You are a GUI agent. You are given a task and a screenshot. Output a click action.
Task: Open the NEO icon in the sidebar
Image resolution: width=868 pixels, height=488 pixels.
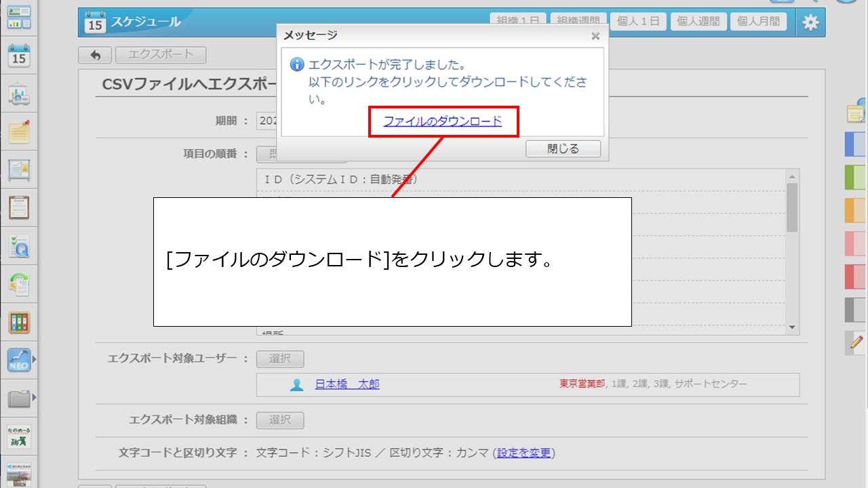pos(19,359)
